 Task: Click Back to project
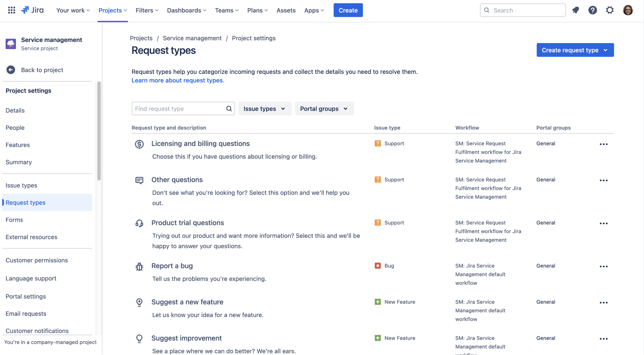tap(42, 70)
